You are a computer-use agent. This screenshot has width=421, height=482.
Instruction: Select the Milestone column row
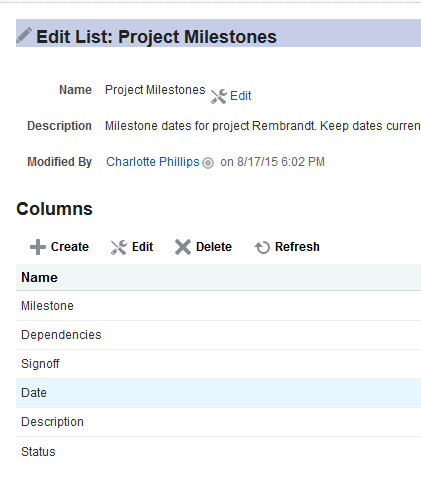coord(218,306)
